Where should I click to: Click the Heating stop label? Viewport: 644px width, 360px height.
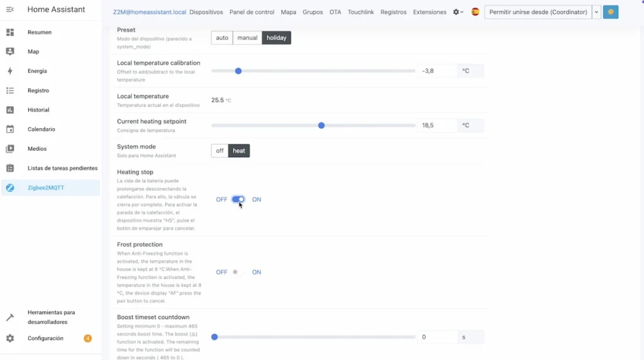[135, 172]
